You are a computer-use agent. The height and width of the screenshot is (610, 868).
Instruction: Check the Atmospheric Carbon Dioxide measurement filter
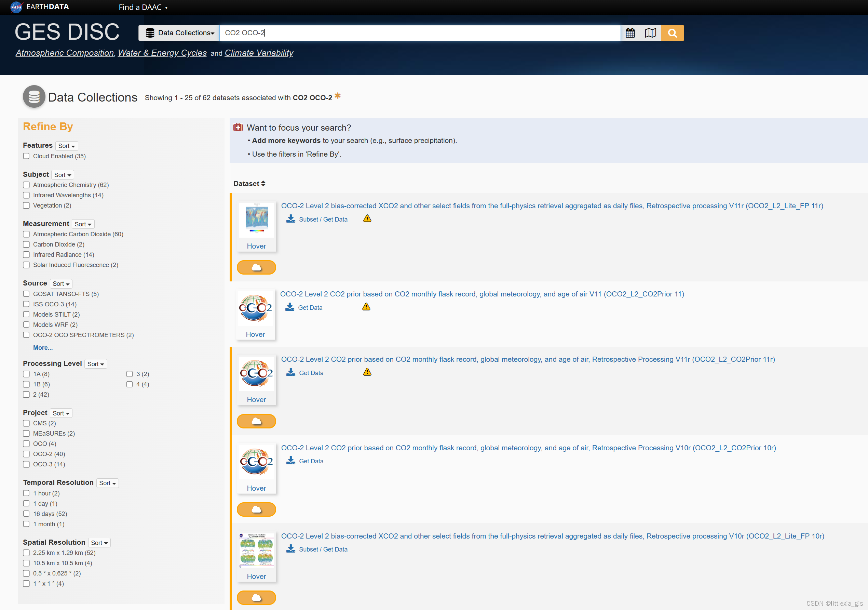(26, 234)
